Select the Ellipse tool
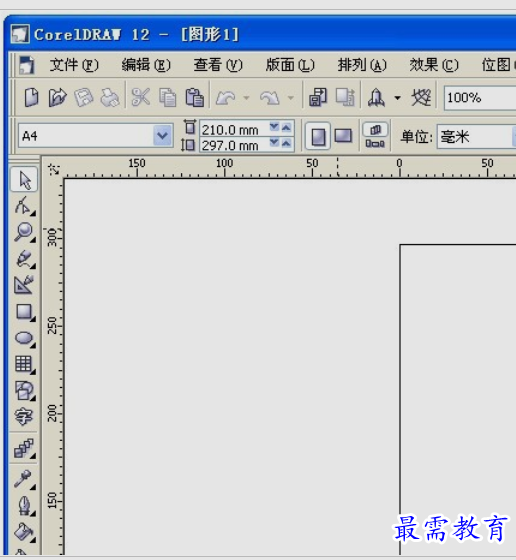516x560 pixels. (x=24, y=338)
